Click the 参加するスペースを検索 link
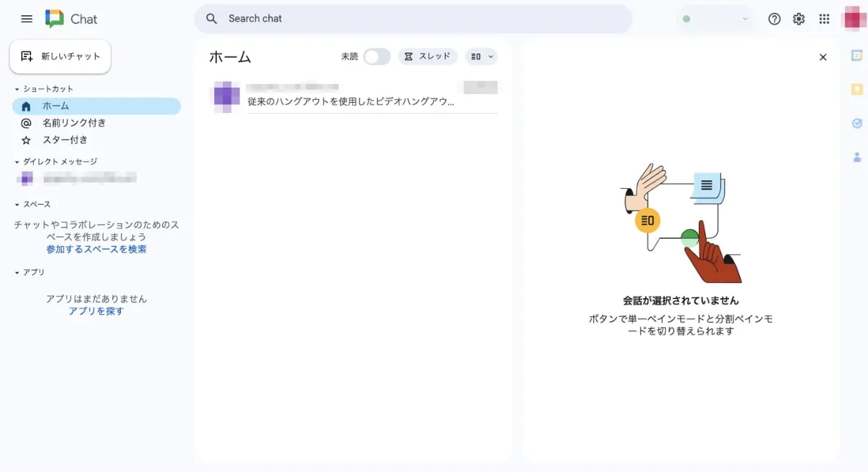The width and height of the screenshot is (868, 472). [96, 249]
